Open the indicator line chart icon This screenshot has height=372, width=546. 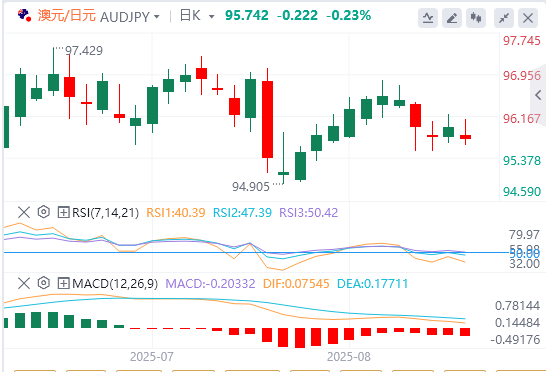click(428, 18)
